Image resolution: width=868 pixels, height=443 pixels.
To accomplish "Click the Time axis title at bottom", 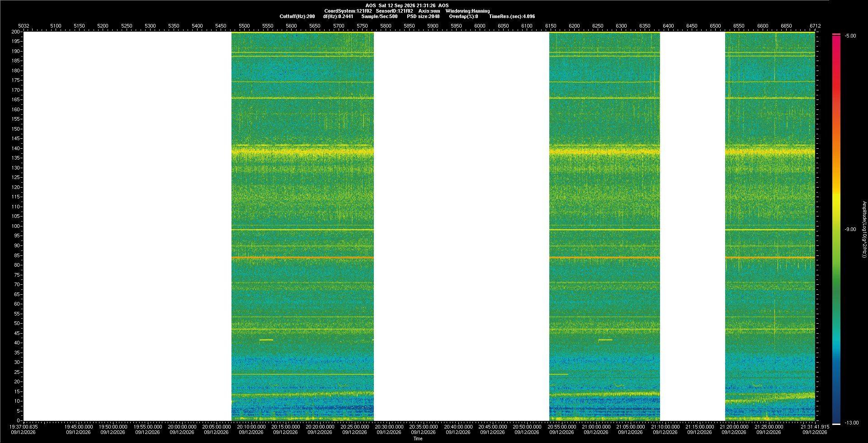I will click(418, 438).
